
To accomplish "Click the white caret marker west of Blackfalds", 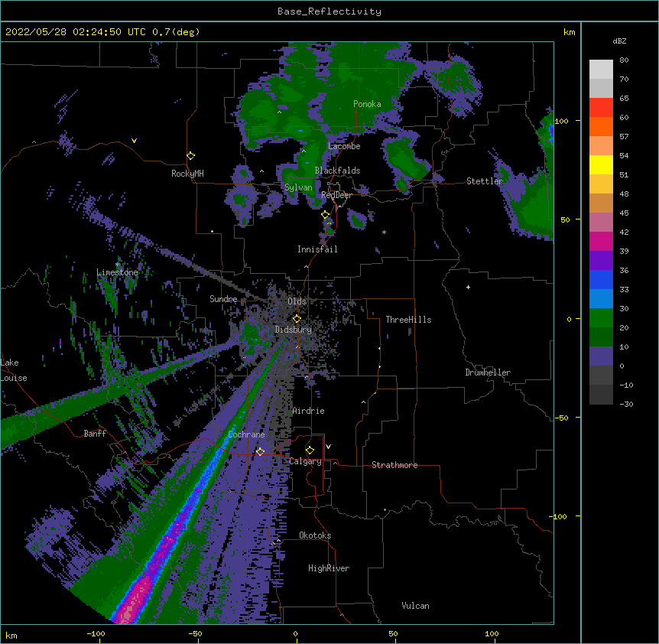I will tap(261, 171).
